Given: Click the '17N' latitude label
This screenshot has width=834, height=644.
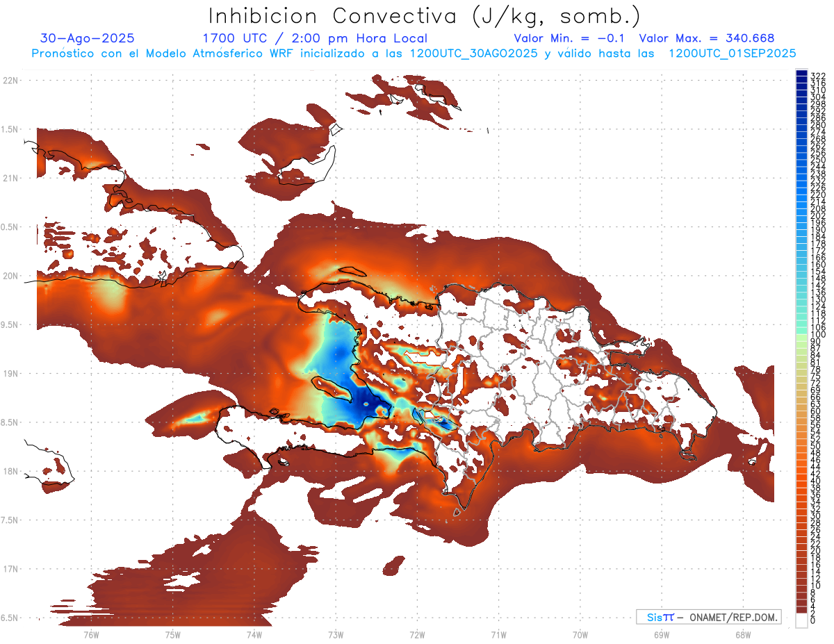Looking at the screenshot, I should click(10, 569).
